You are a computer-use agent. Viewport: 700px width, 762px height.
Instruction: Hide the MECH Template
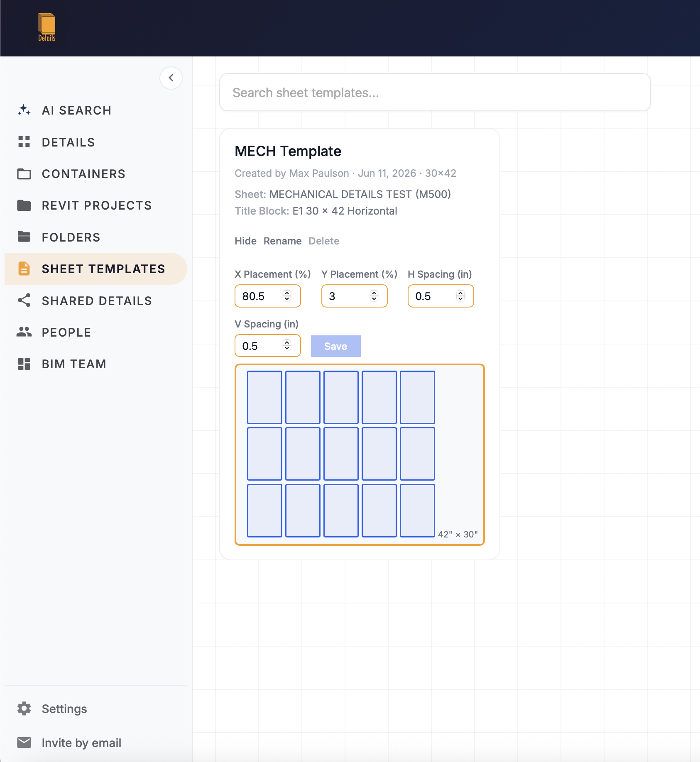pos(245,241)
